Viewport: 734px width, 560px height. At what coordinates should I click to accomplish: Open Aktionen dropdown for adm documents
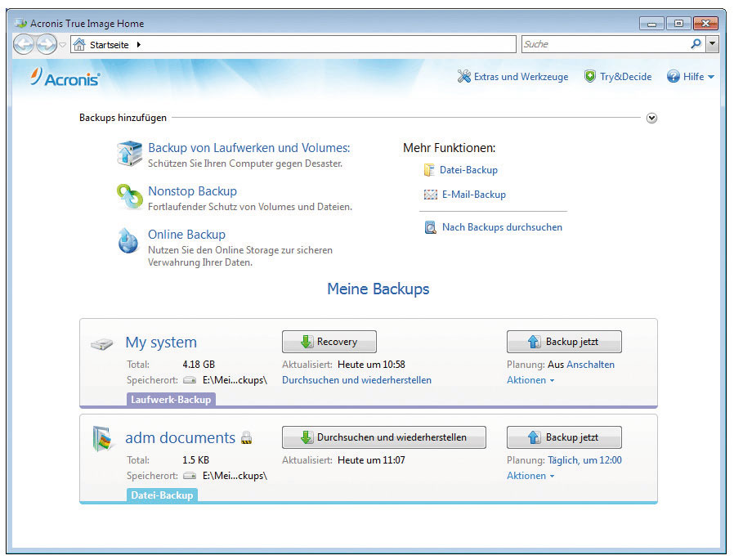coord(530,476)
